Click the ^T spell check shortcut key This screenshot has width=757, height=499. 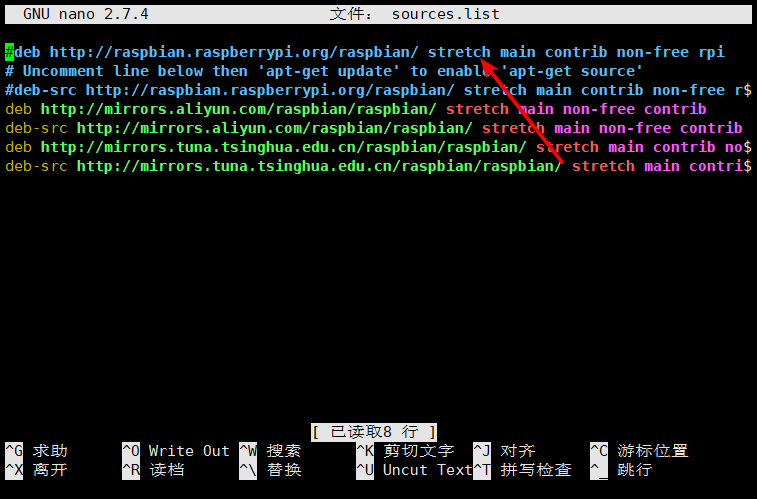(482, 470)
